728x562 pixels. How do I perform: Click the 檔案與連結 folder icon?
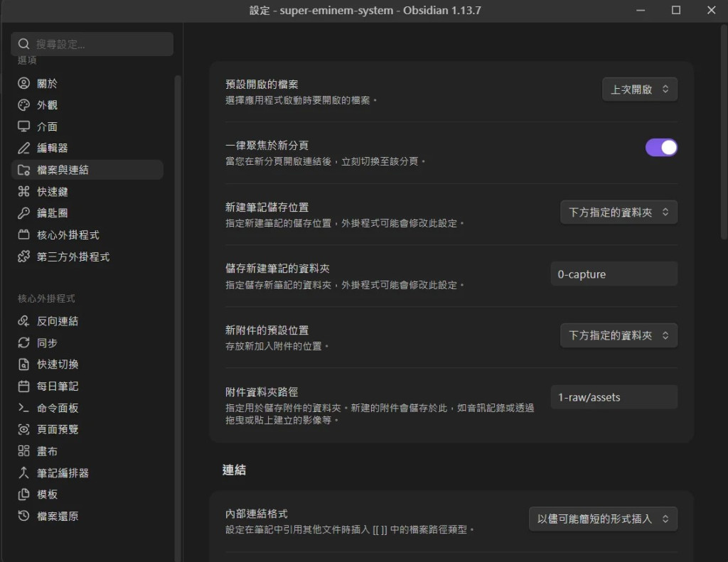pos(23,170)
